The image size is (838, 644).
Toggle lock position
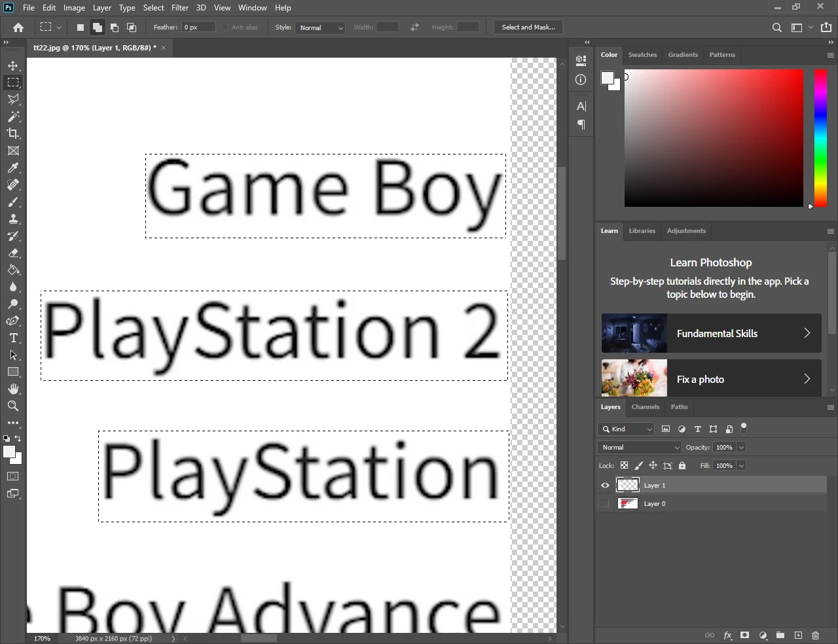(653, 466)
